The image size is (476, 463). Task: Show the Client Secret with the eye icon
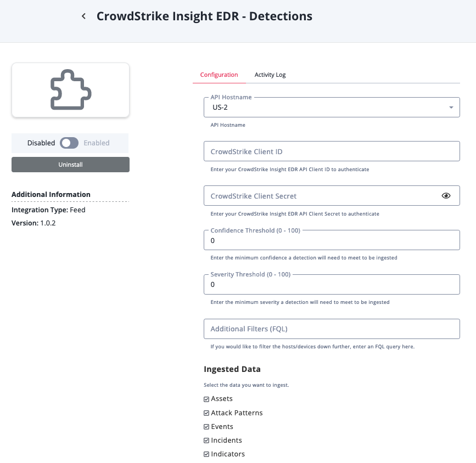coord(446,196)
